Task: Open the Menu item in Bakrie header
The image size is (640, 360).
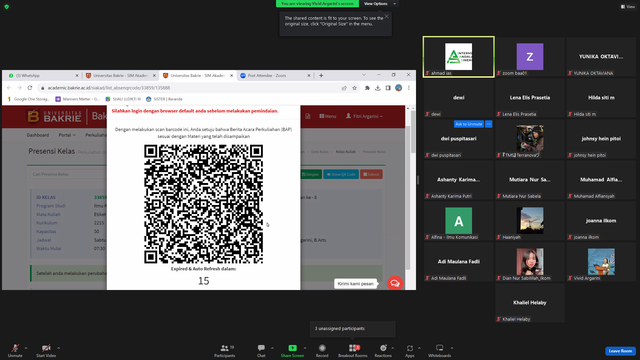Action: (328, 116)
